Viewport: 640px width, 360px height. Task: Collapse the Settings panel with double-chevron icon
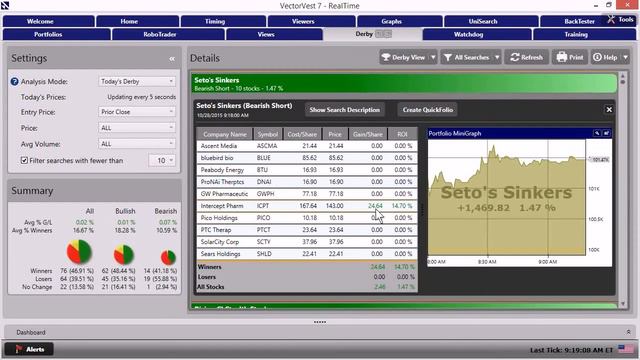[x=172, y=59]
